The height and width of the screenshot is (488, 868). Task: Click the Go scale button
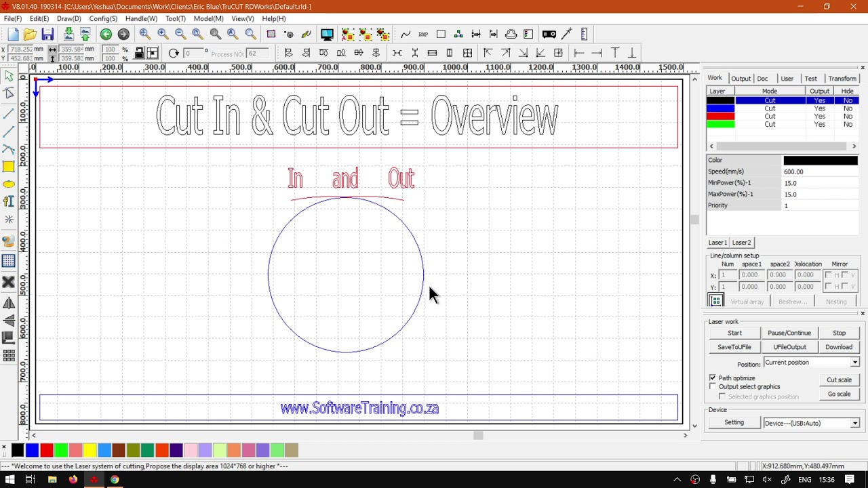pos(839,394)
